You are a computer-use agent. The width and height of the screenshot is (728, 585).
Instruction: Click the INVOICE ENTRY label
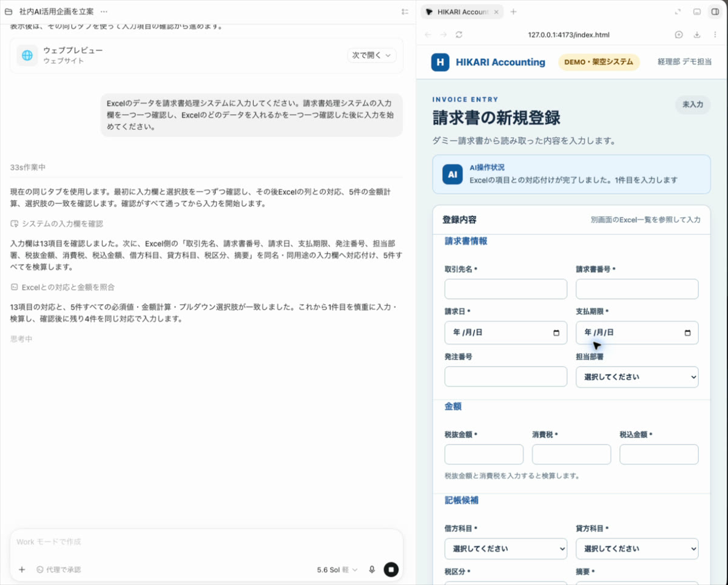pos(465,100)
